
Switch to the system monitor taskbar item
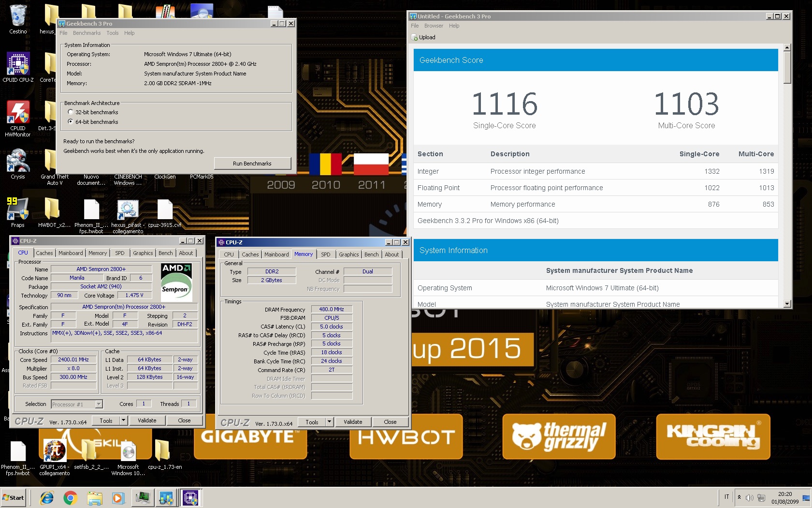[143, 498]
